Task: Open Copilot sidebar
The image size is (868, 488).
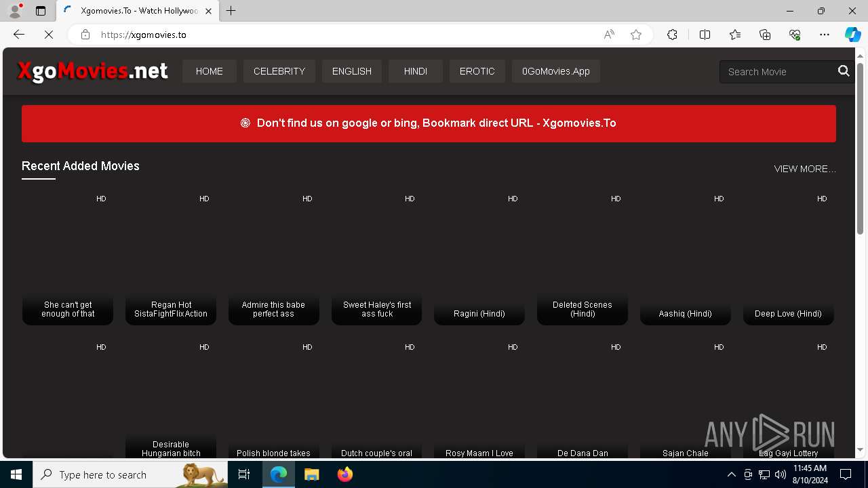Action: tap(852, 35)
